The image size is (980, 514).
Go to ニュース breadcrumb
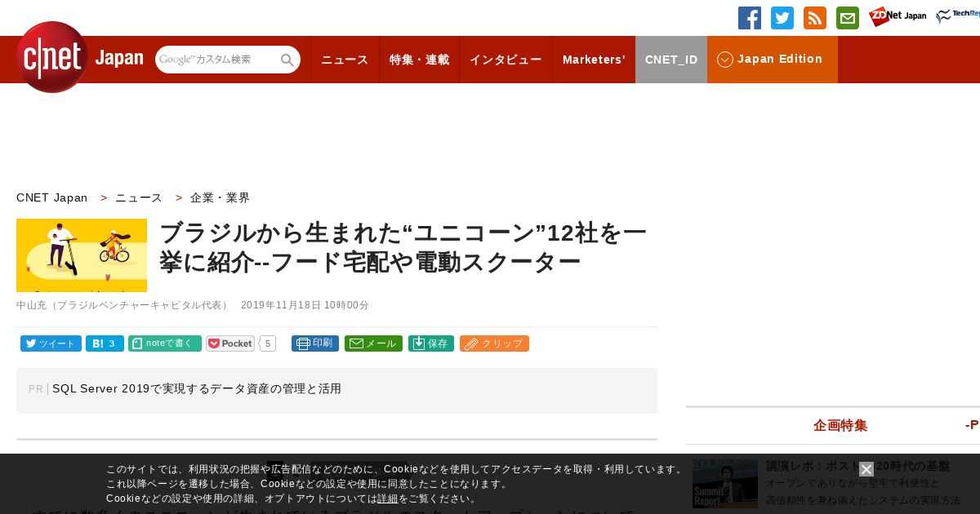(139, 197)
